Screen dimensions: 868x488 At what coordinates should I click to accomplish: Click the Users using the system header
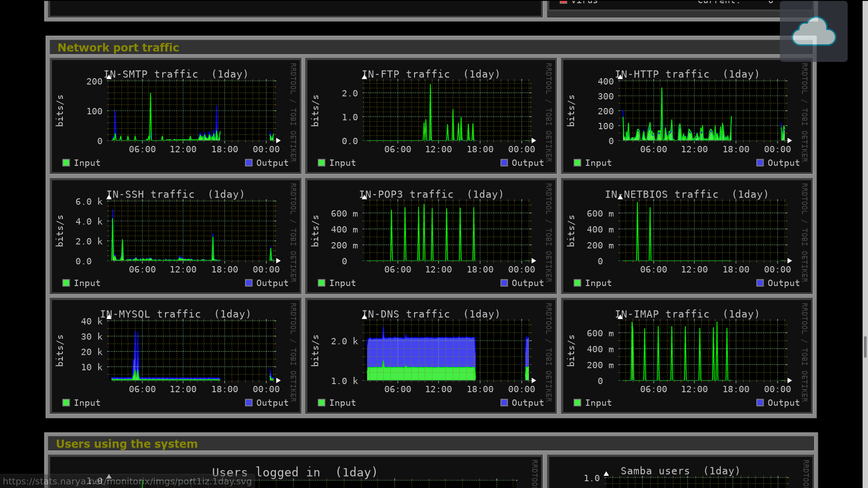(x=127, y=444)
